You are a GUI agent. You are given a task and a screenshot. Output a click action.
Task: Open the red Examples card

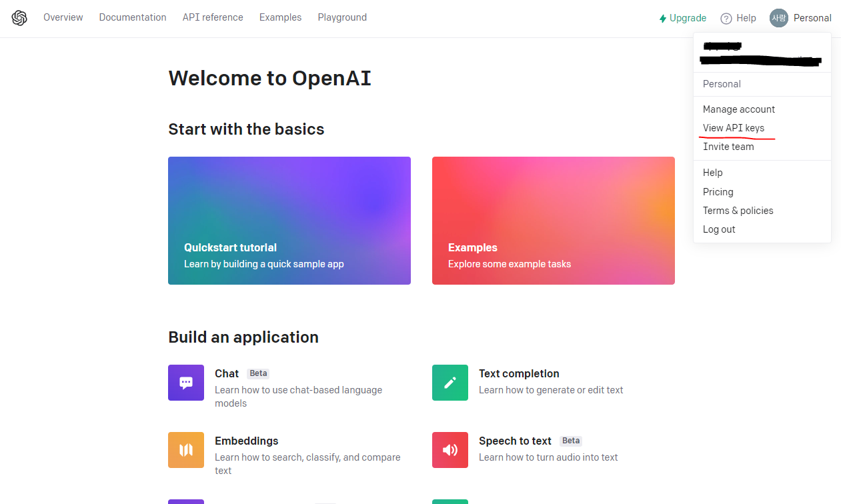554,221
